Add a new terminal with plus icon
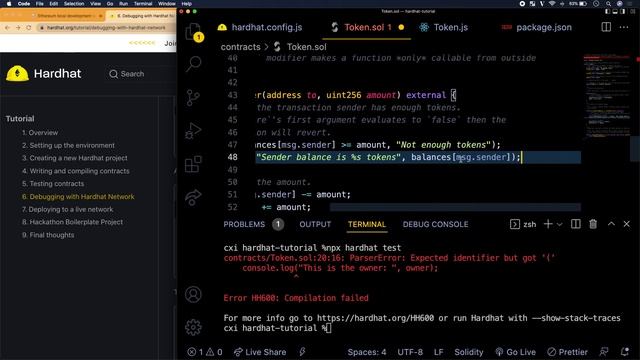The height and width of the screenshot is (360, 640). pyautogui.click(x=548, y=224)
